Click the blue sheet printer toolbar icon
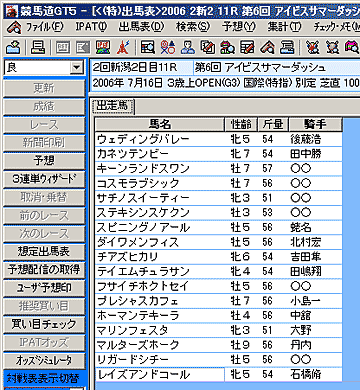 tap(287, 47)
